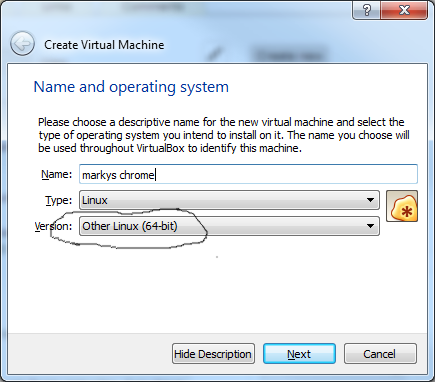Click Hide Description button
Viewport: 435px width, 382px height.
coord(213,354)
